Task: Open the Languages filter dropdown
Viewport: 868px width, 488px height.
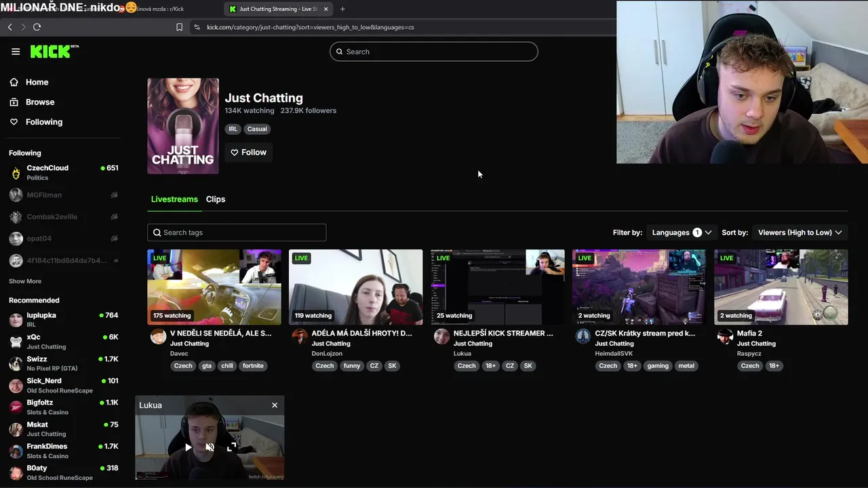Action: (682, 232)
